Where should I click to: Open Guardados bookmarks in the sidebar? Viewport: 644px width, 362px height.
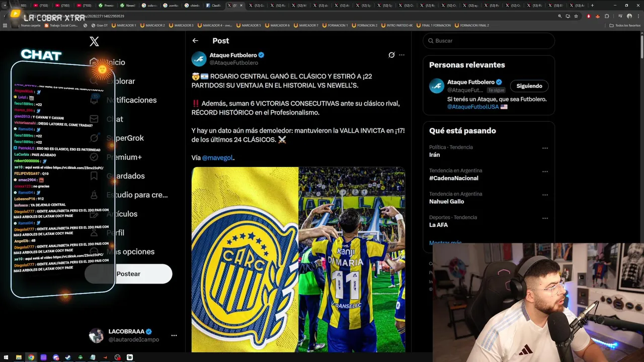117,176
